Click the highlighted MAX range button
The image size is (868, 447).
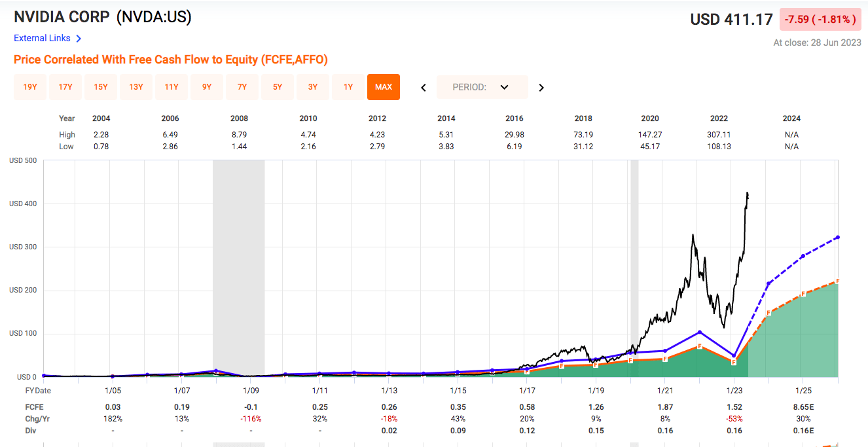[x=384, y=87]
